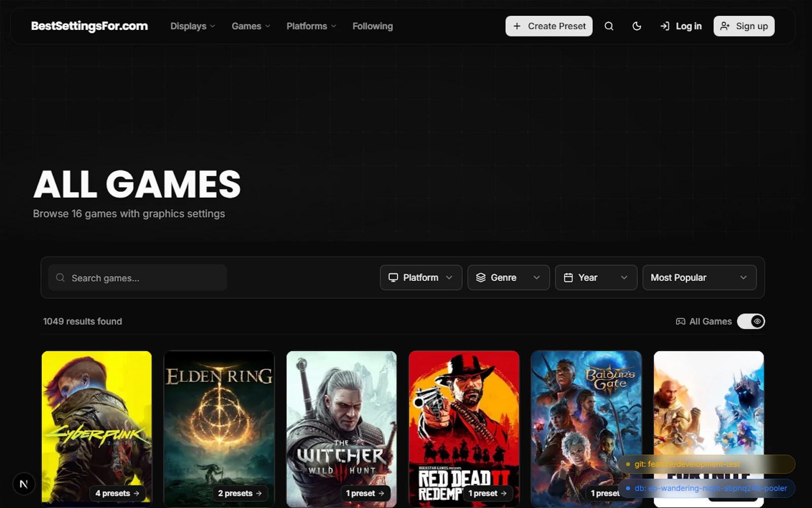
Task: Toggle dark mode with the moon icon
Action: pos(637,26)
